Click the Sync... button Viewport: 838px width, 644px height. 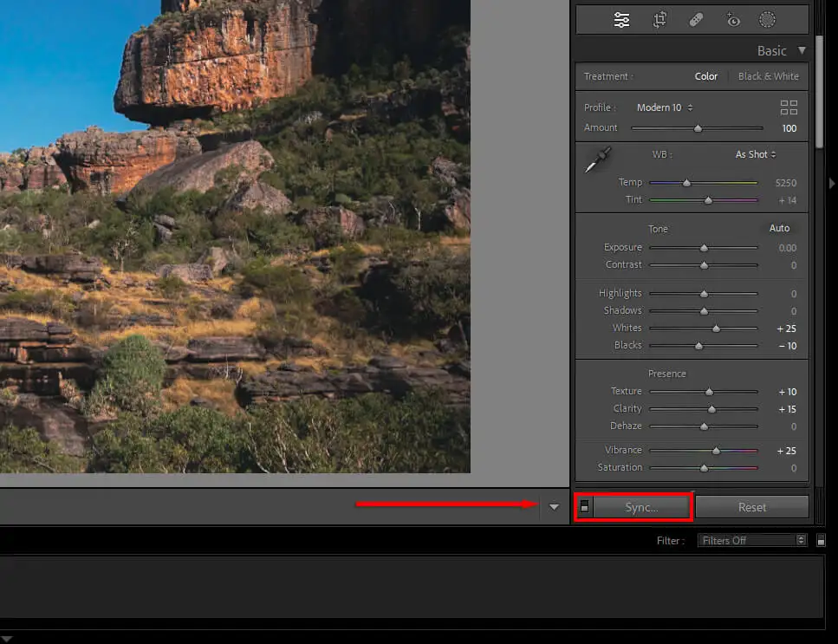(641, 507)
